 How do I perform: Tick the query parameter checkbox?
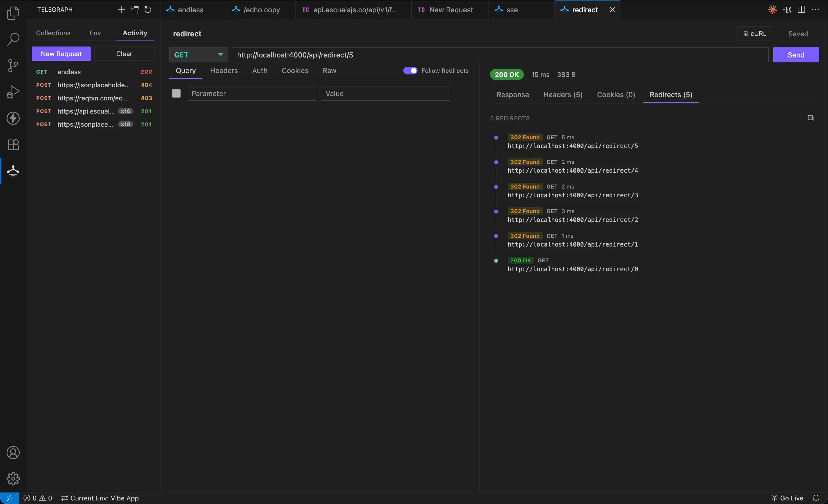[176, 93]
